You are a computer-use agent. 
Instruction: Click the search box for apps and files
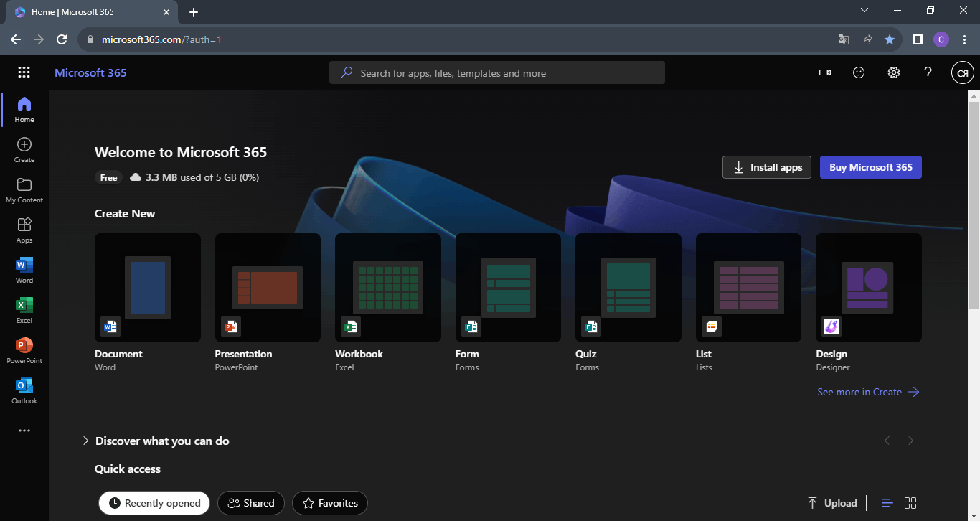tap(497, 72)
